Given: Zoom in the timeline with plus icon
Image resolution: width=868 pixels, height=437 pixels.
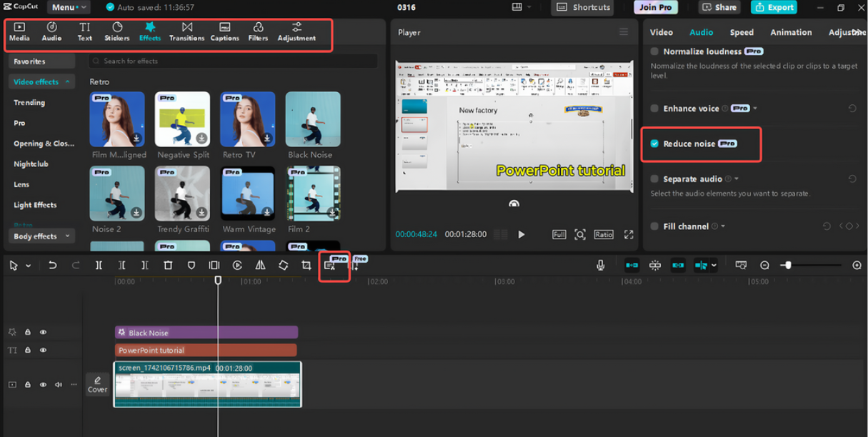Looking at the screenshot, I should (857, 265).
